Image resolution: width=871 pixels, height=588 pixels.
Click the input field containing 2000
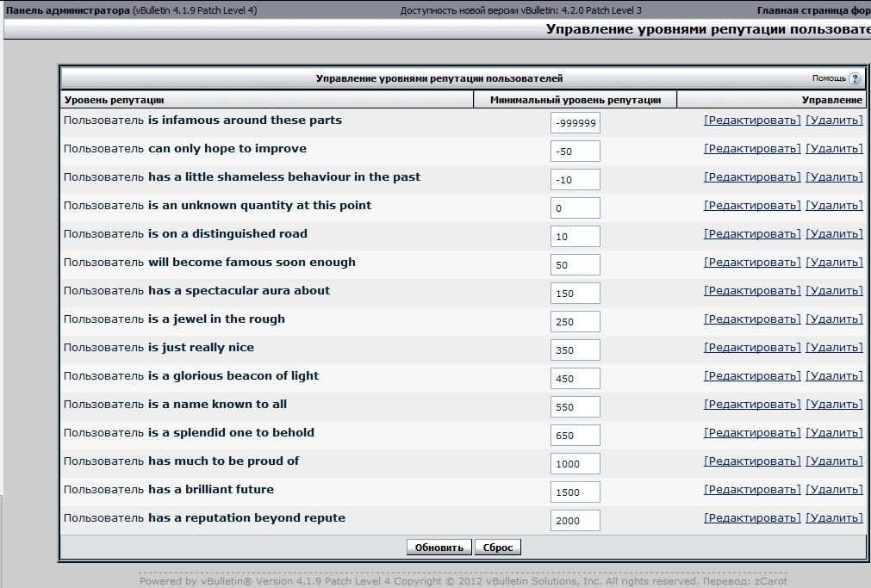coord(575,521)
